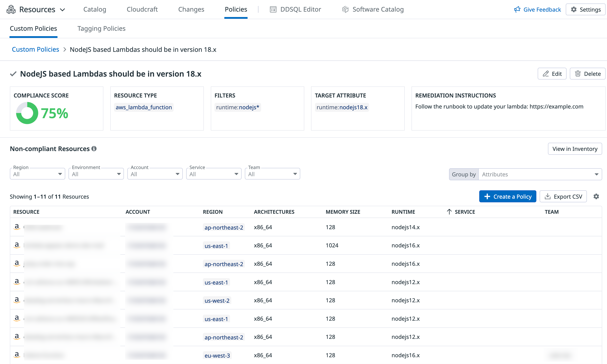Click the DDSQL Editor icon
The height and width of the screenshot is (364, 607).
273,9
